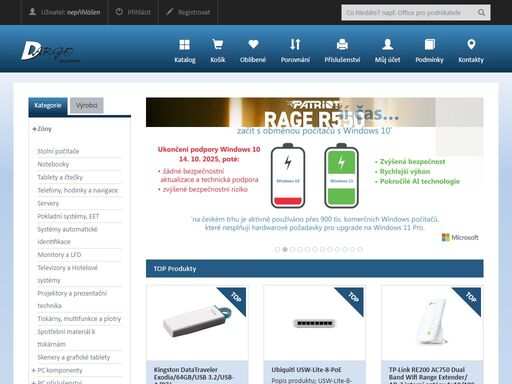Image resolution: width=512 pixels, height=384 pixels.
Task: Open the Katalog grid icon
Action: coord(184,44)
